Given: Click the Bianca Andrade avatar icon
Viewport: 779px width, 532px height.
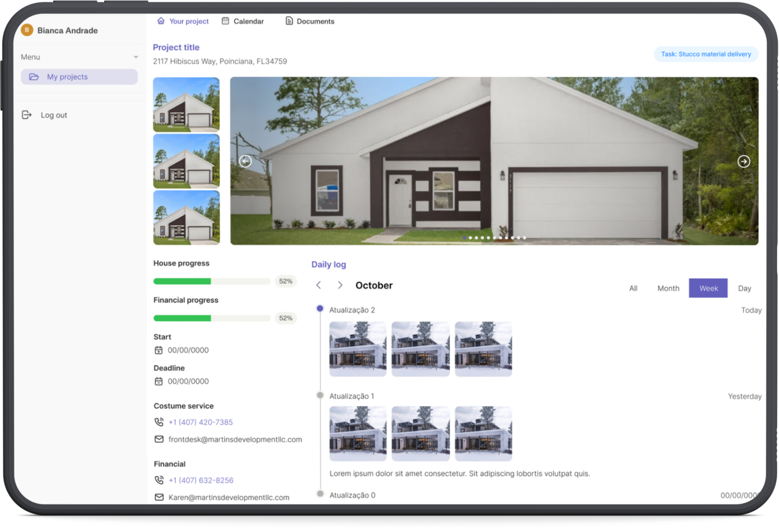Looking at the screenshot, I should [x=27, y=30].
